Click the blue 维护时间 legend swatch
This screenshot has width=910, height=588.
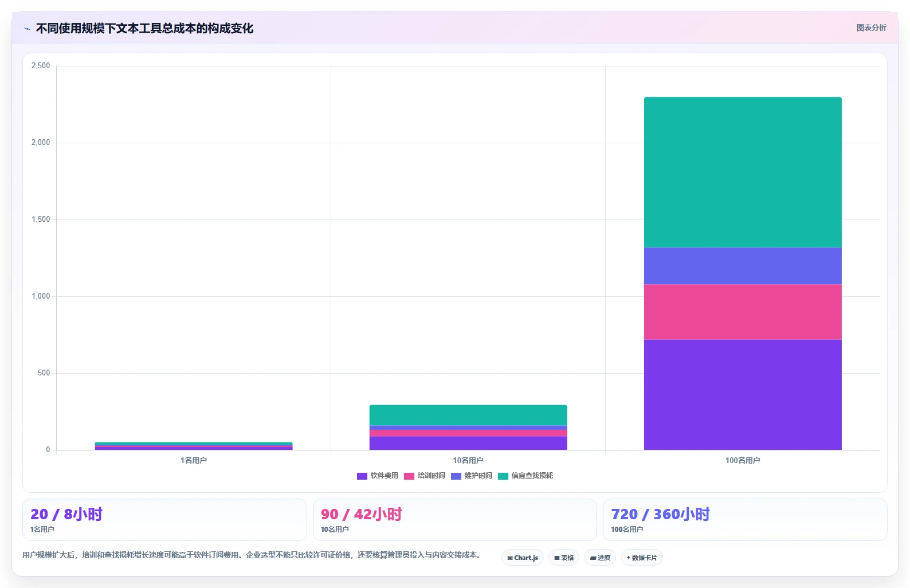456,476
